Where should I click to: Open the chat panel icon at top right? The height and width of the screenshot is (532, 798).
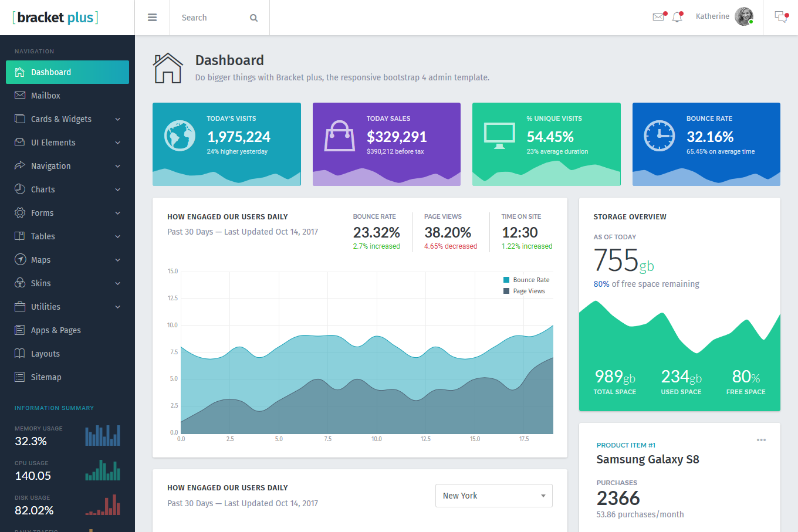pyautogui.click(x=780, y=17)
